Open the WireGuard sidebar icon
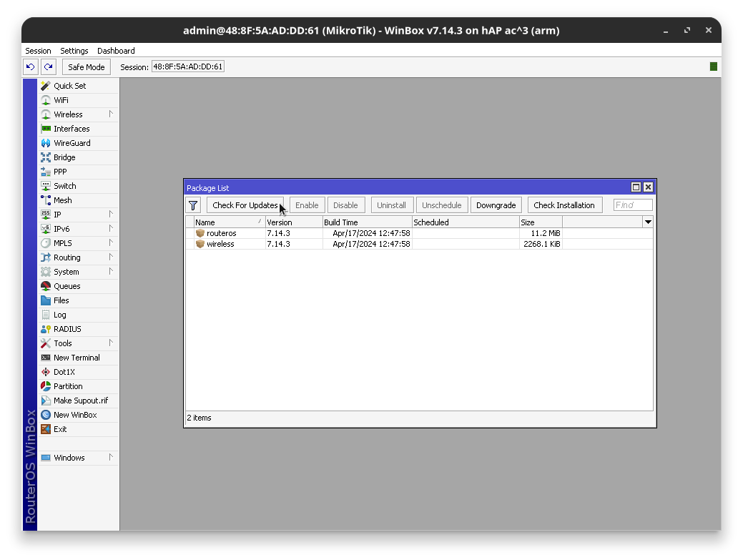The height and width of the screenshot is (560, 743). click(46, 143)
